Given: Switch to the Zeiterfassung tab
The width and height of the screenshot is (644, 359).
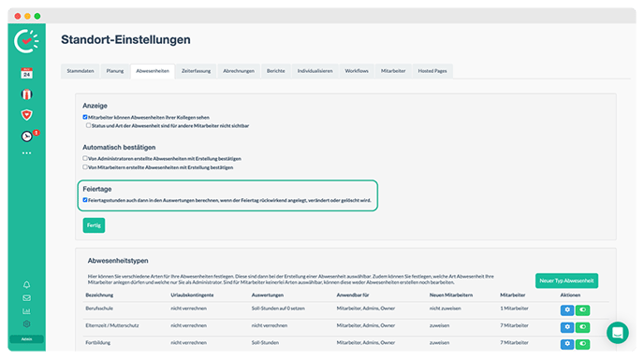Looking at the screenshot, I should 196,71.
